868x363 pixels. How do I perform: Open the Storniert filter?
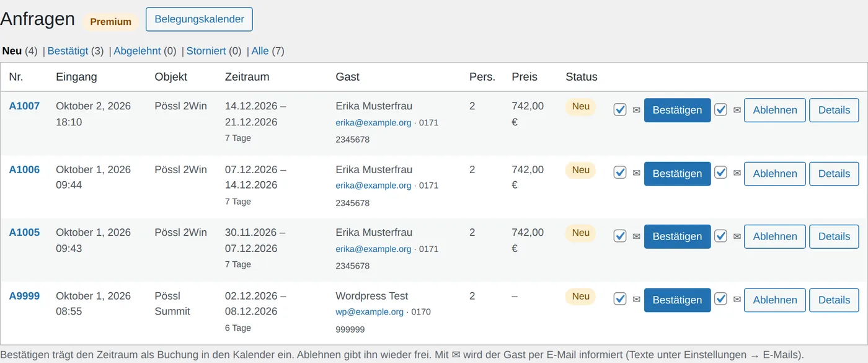[x=206, y=51]
